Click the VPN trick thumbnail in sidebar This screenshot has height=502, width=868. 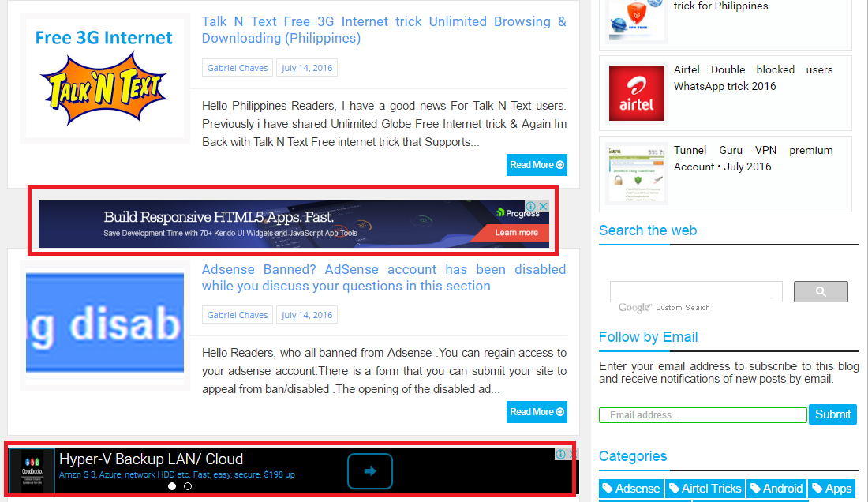[x=637, y=20]
